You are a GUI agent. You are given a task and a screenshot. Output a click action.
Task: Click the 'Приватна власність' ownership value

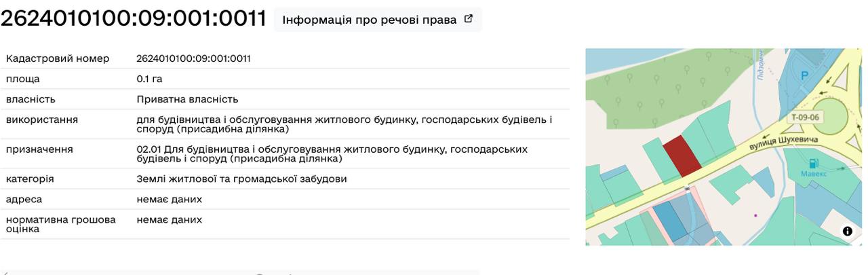[x=187, y=99]
